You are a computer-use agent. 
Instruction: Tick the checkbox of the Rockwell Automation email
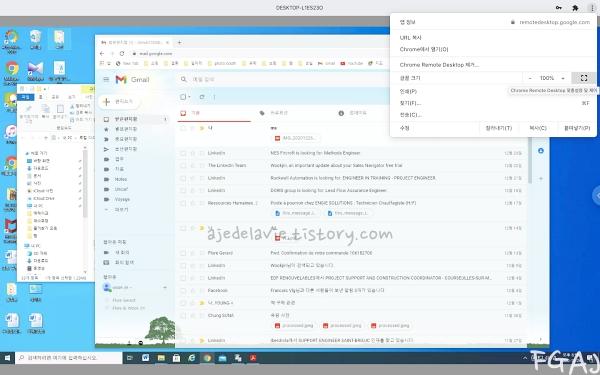(183, 178)
